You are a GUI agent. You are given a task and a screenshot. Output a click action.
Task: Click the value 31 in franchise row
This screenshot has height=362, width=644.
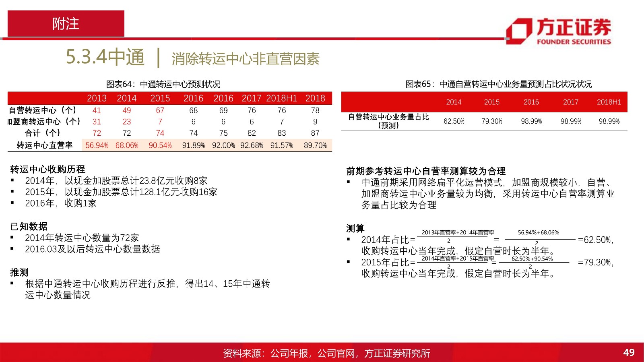(x=97, y=122)
